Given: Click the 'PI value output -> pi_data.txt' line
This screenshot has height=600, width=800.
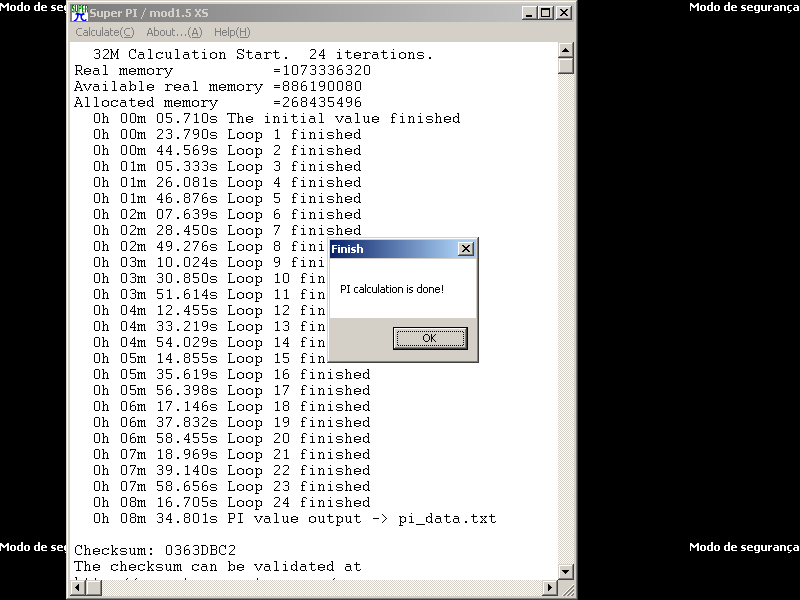Looking at the screenshot, I should [x=294, y=518].
